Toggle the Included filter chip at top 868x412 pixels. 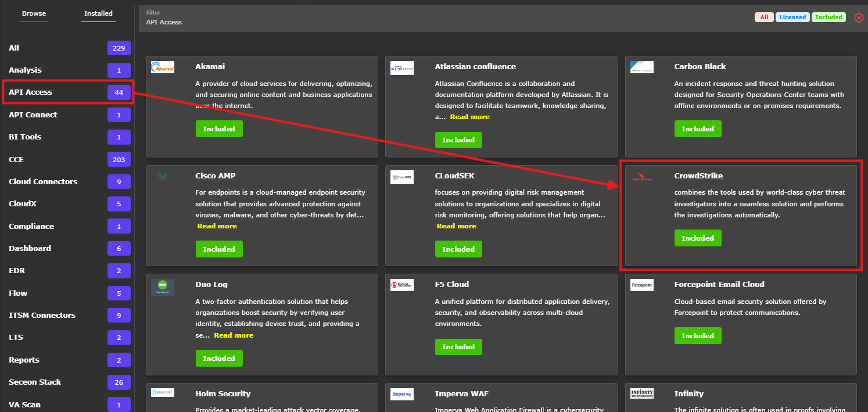[828, 17]
